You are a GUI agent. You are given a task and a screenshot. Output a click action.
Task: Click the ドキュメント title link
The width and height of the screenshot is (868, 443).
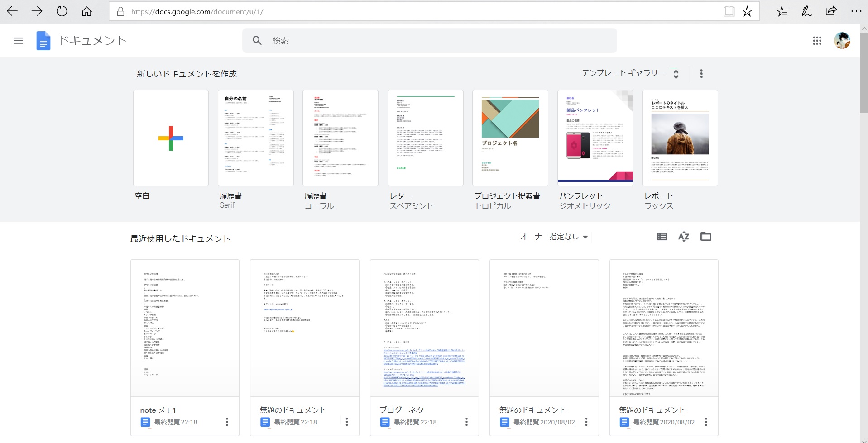click(x=93, y=41)
